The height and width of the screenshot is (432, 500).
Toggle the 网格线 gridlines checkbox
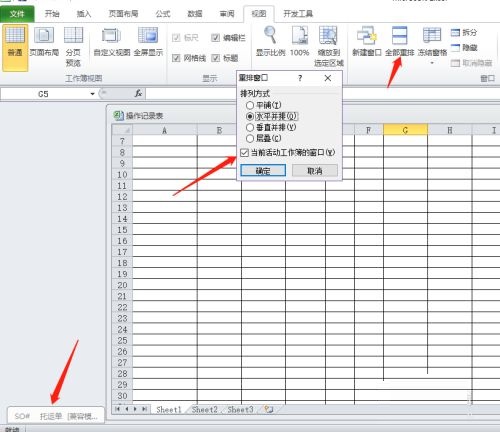tap(176, 58)
